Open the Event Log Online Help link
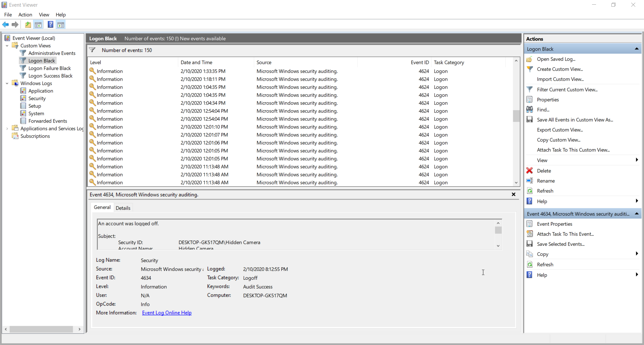This screenshot has width=644, height=345. pos(167,313)
